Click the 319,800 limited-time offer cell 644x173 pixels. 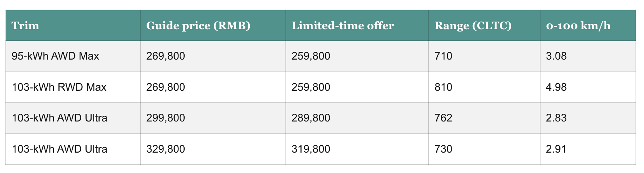coord(311,149)
